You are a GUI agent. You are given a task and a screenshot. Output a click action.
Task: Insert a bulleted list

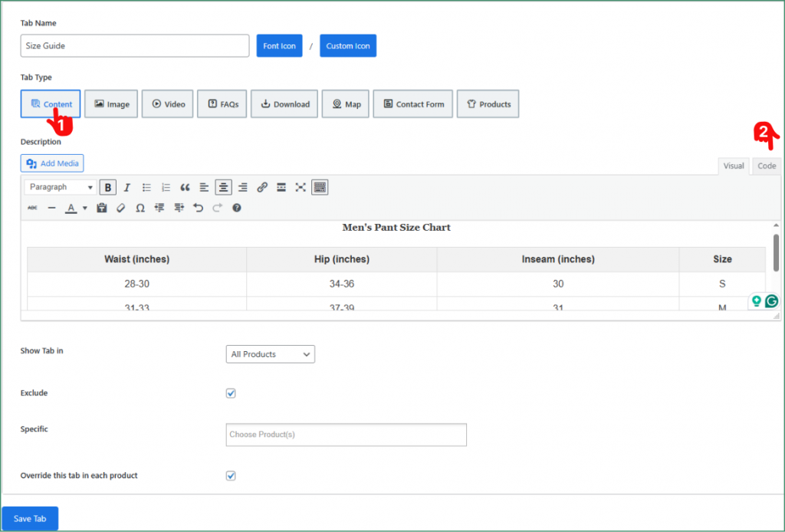coord(146,187)
